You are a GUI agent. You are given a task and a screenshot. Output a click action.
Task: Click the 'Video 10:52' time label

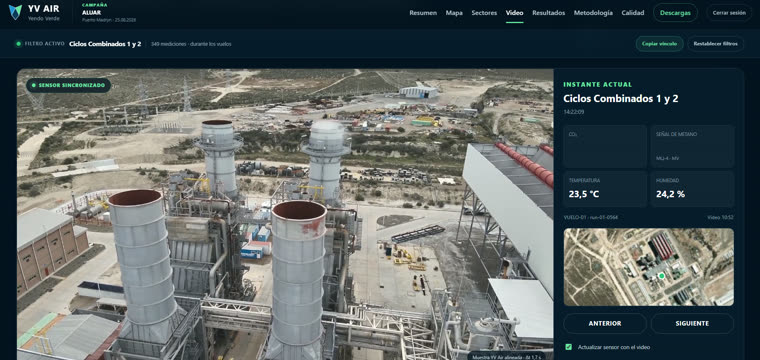point(721,217)
